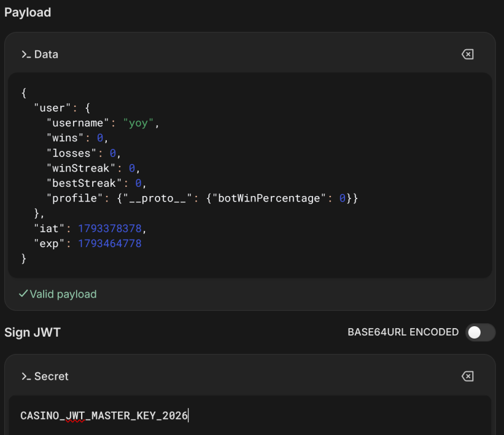
Task: Click the "user" key in JSON
Action: 52,108
